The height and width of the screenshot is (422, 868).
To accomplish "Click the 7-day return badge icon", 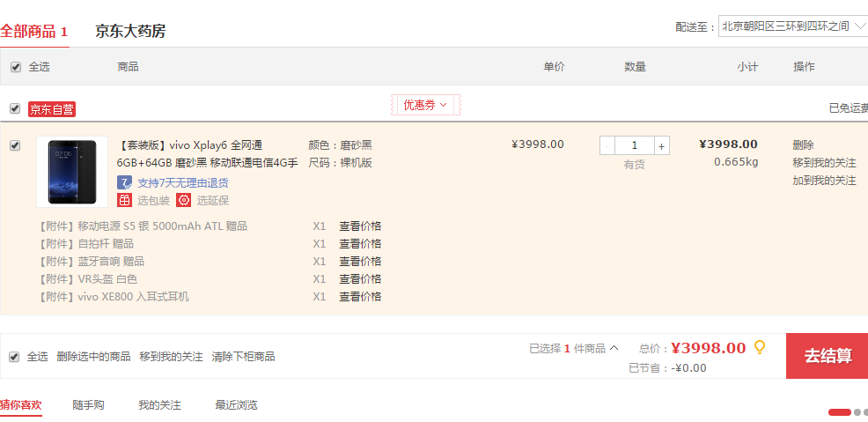I will [124, 182].
